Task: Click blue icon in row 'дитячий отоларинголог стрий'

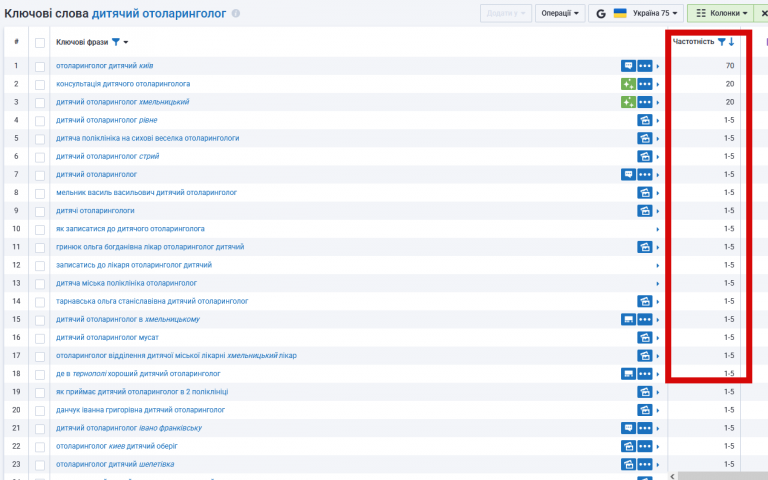Action: (645, 156)
